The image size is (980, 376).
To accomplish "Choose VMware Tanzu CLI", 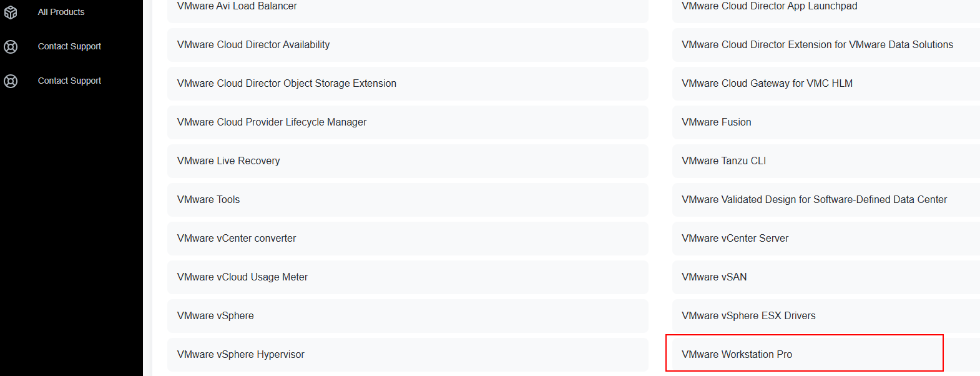I will click(723, 161).
